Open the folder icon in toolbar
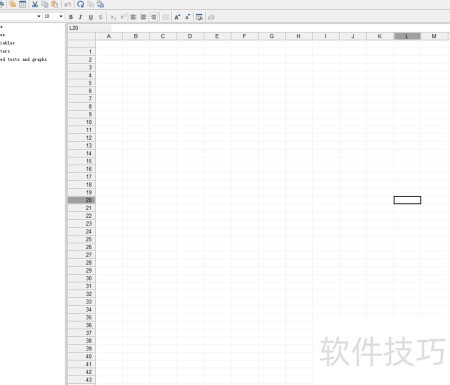This screenshot has width=450, height=385. [x=13, y=4]
